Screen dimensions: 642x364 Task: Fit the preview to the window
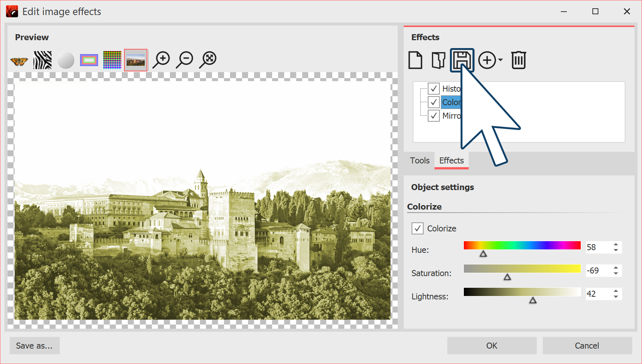tap(208, 59)
